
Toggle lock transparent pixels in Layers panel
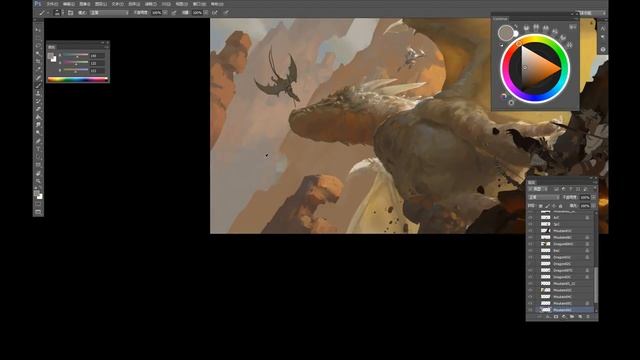tap(540, 206)
